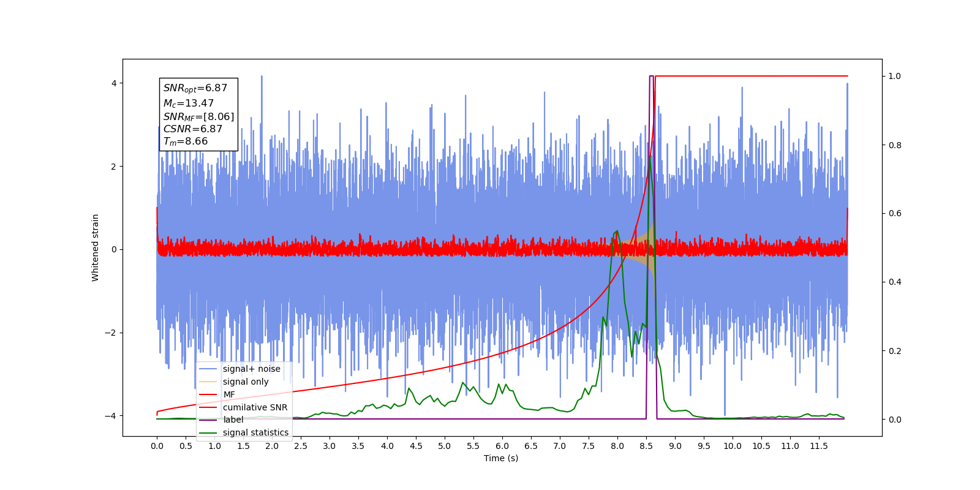The image size is (980, 490).
Task: Click the 9.5 tick on the time axis
Action: coord(704,446)
